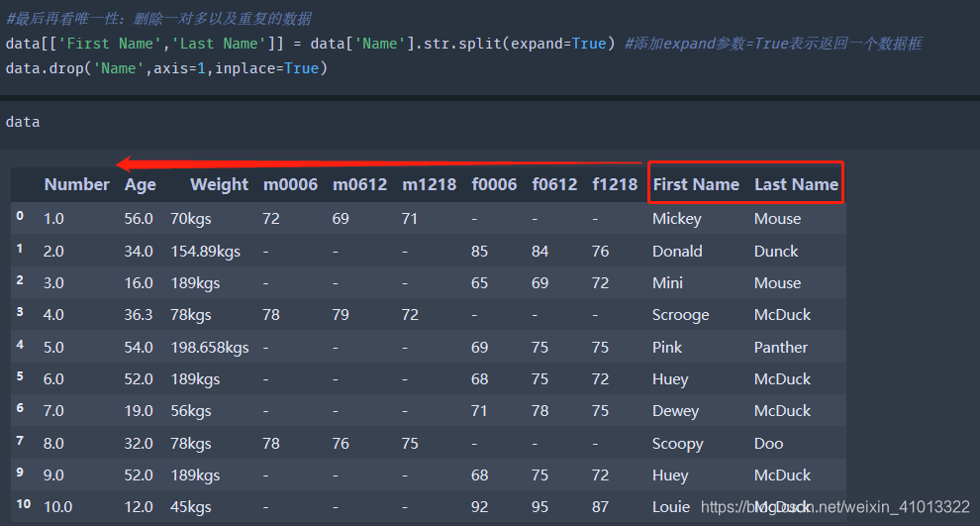
Task: Select the 'Scrooge' first name cell
Action: [681, 315]
